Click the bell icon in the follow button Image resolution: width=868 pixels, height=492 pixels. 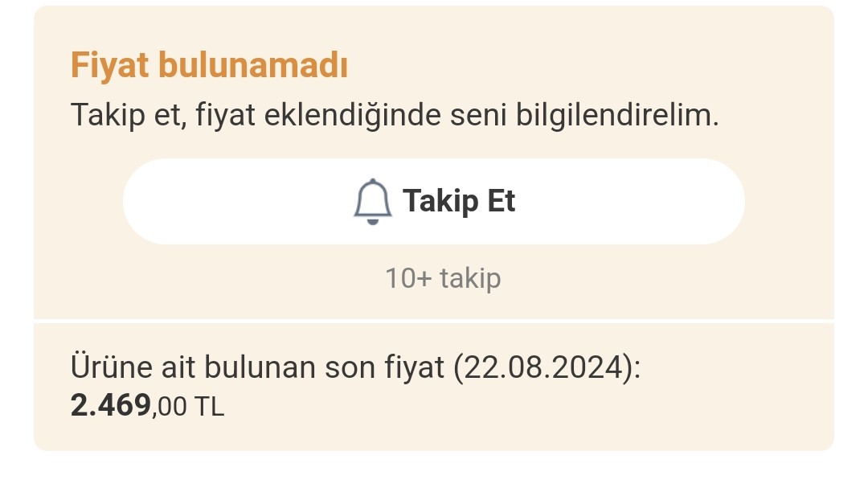[x=372, y=202]
